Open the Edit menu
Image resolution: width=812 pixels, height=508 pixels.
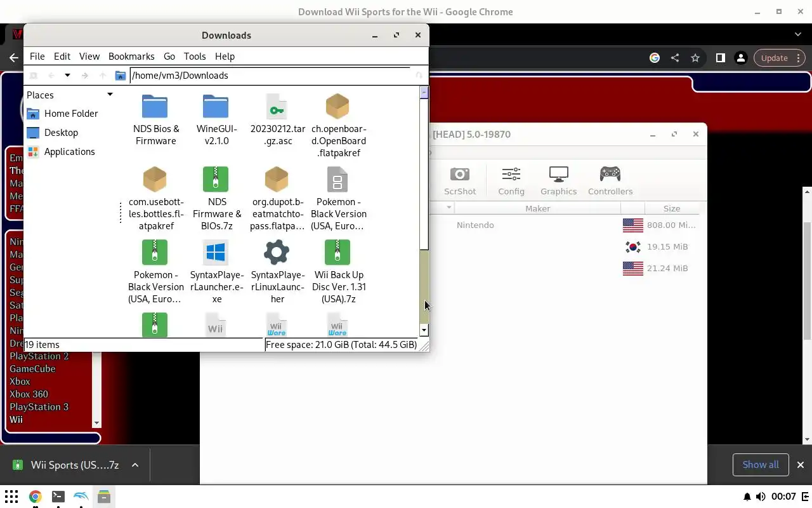pos(62,56)
